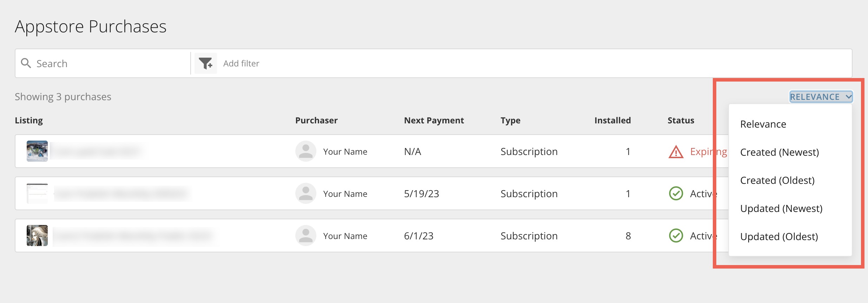Click the green Active checkmark for 5/19/23 purchase

(x=676, y=194)
